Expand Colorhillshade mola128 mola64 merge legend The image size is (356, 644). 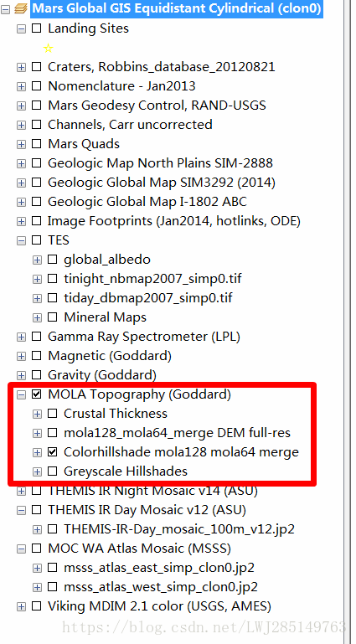(x=37, y=453)
